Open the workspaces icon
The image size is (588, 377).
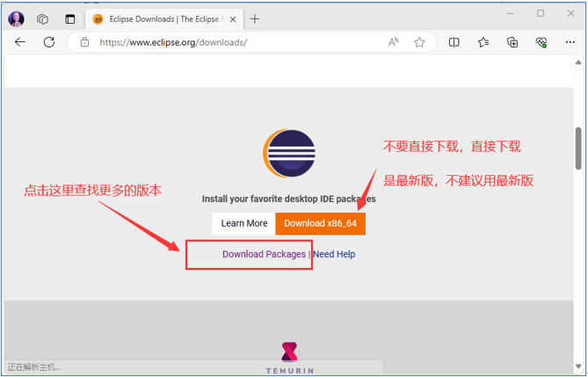[x=42, y=19]
